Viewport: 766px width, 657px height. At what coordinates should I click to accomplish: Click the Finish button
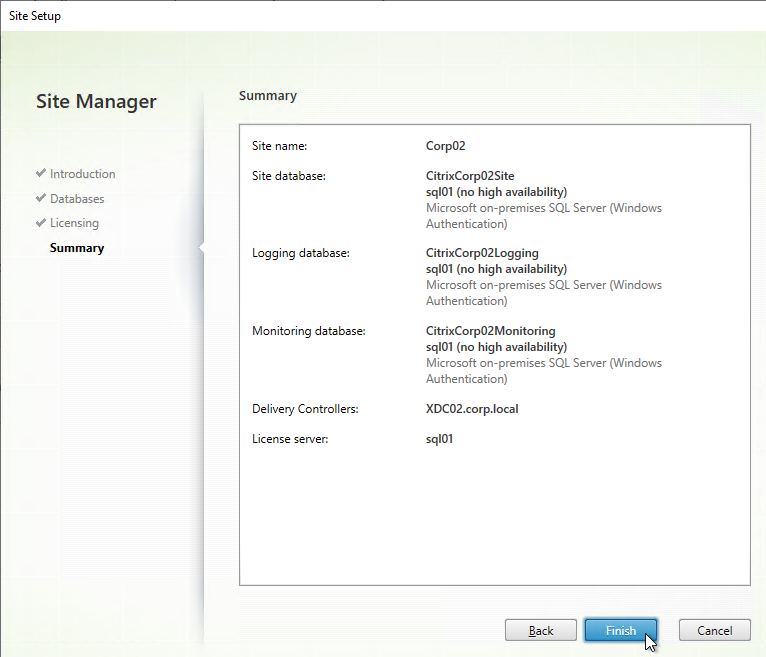(x=620, y=630)
